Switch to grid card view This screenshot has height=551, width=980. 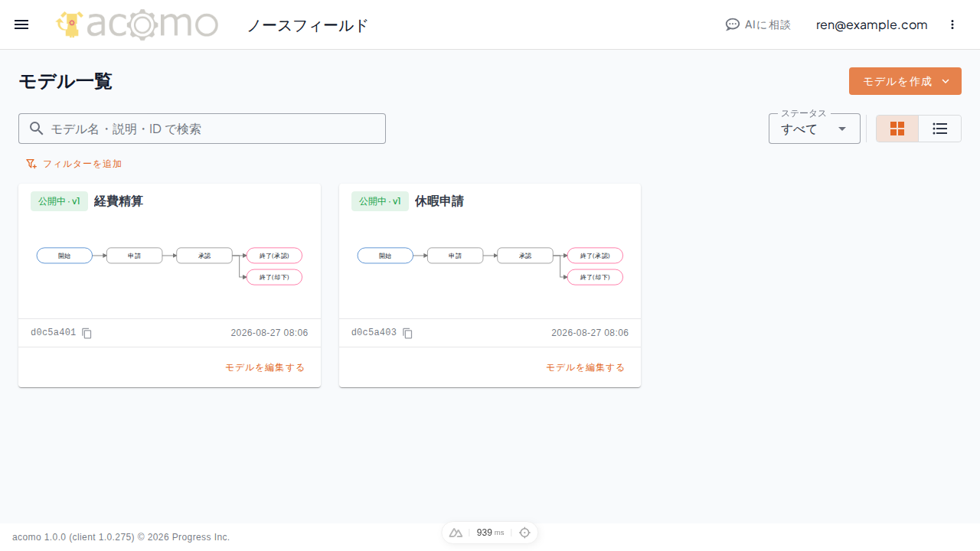pyautogui.click(x=897, y=129)
